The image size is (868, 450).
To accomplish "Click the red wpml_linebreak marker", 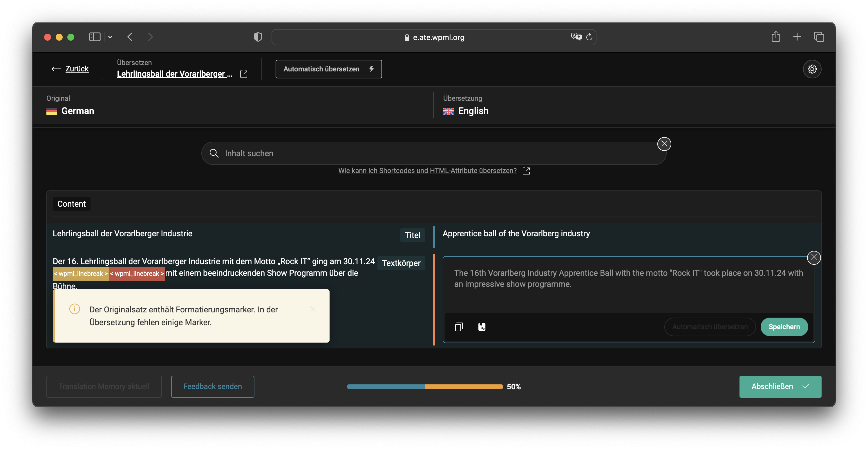I will coord(137,273).
